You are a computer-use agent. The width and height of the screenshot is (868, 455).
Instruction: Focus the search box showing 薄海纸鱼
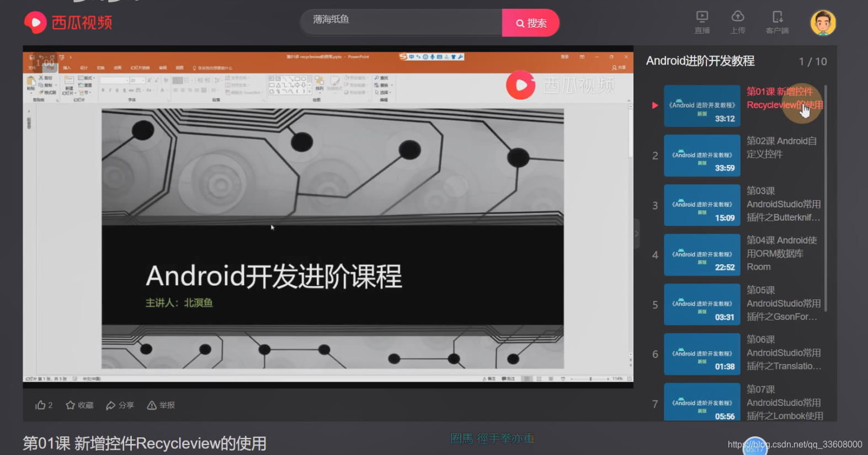click(x=401, y=22)
